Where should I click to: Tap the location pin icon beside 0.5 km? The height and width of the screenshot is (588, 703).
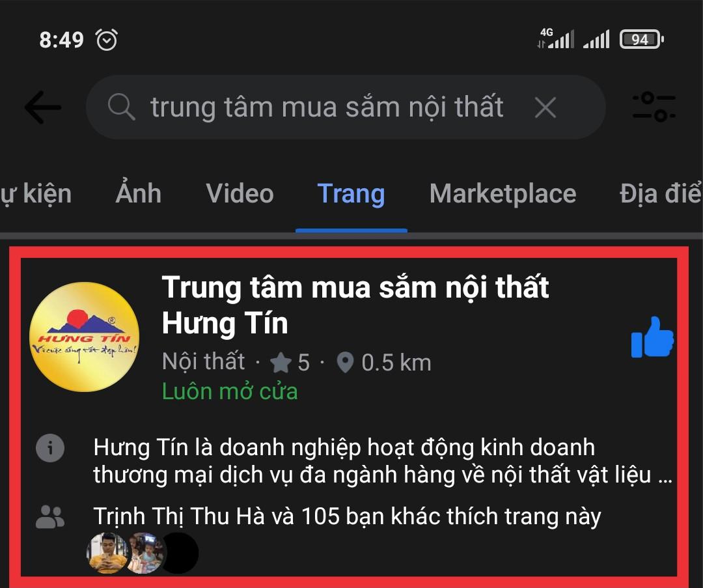[x=345, y=363]
